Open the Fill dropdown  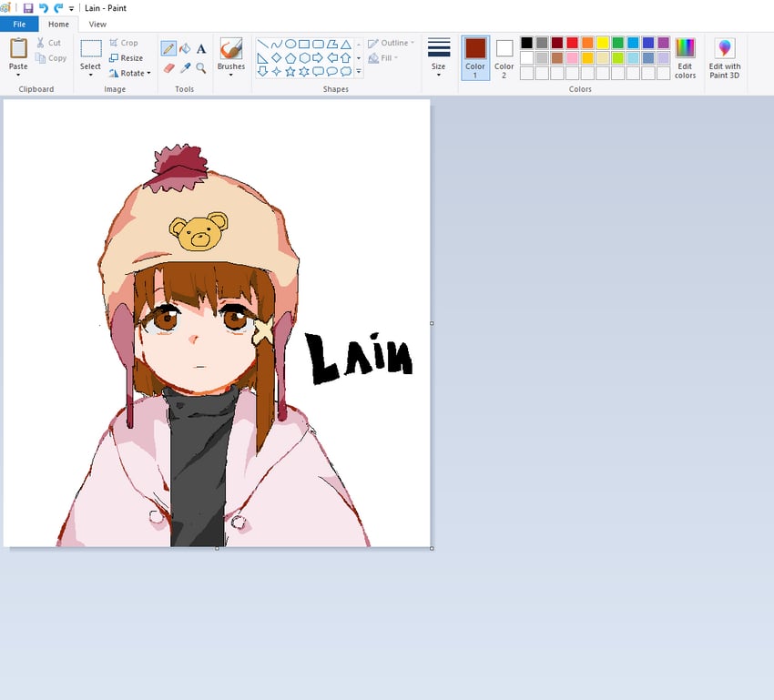click(383, 58)
